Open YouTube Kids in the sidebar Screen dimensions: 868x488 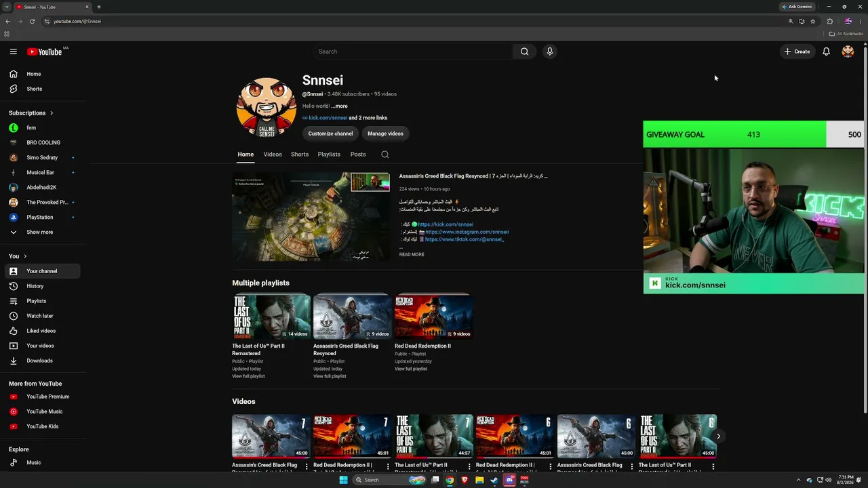click(x=42, y=426)
